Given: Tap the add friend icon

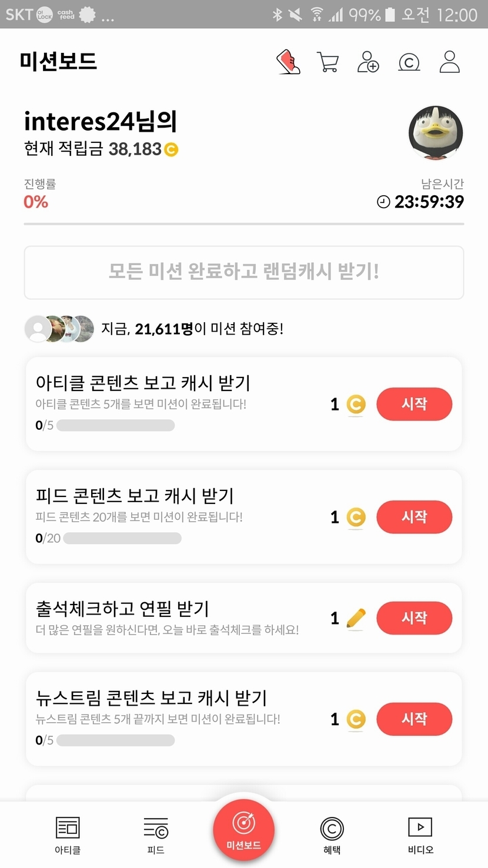Looking at the screenshot, I should [368, 62].
